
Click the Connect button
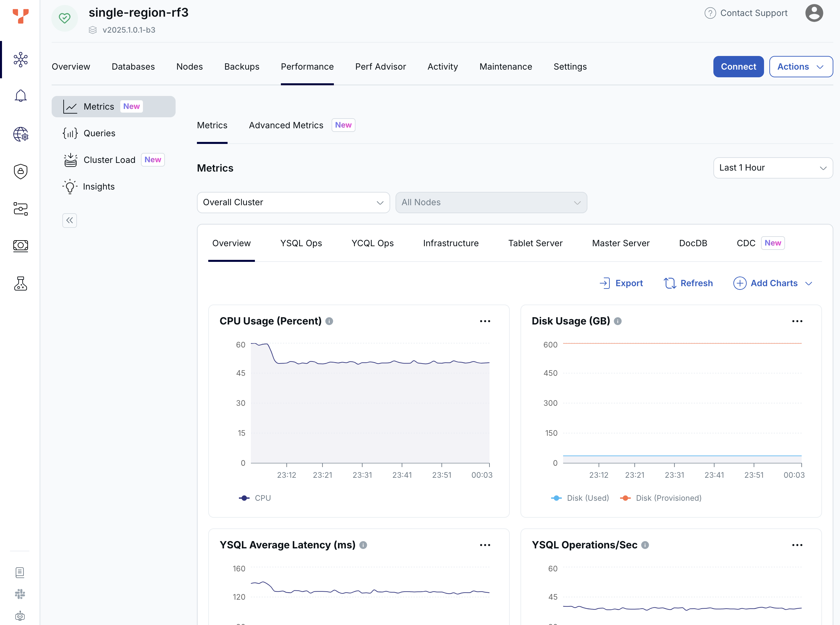pos(738,66)
